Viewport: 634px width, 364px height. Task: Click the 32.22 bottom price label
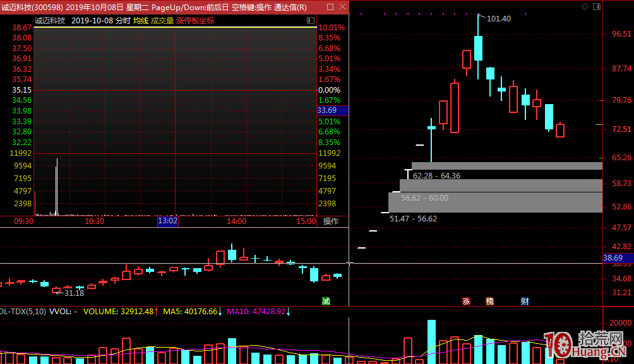click(x=22, y=142)
